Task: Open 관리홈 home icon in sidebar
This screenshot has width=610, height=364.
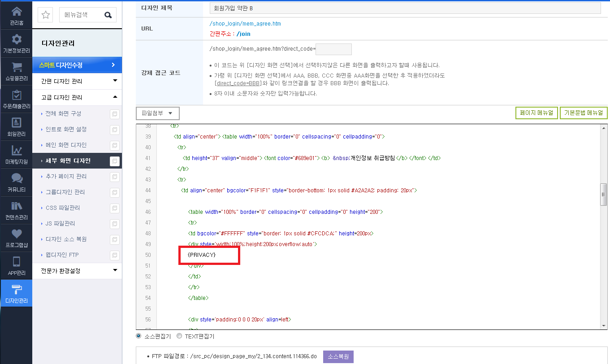Action: coord(16,11)
